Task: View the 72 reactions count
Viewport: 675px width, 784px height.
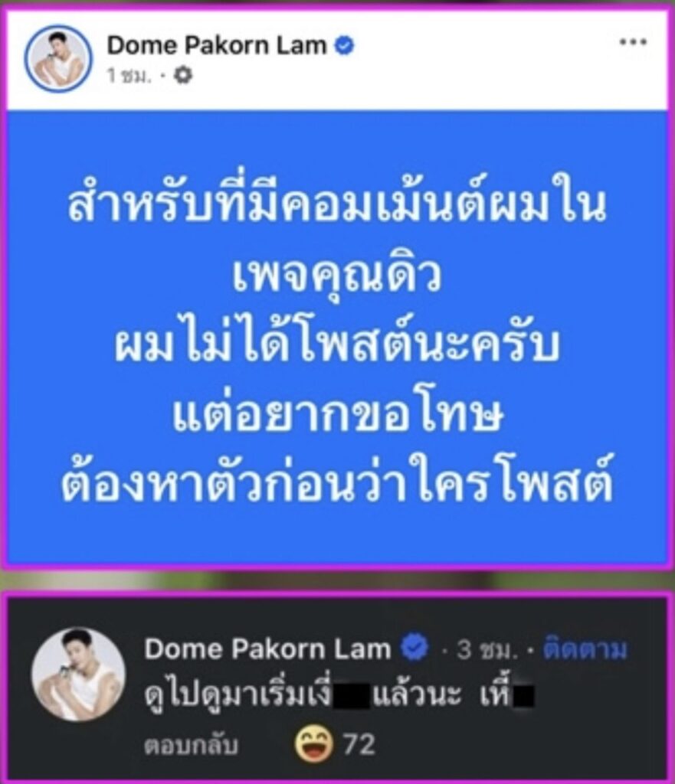Action: [359, 744]
